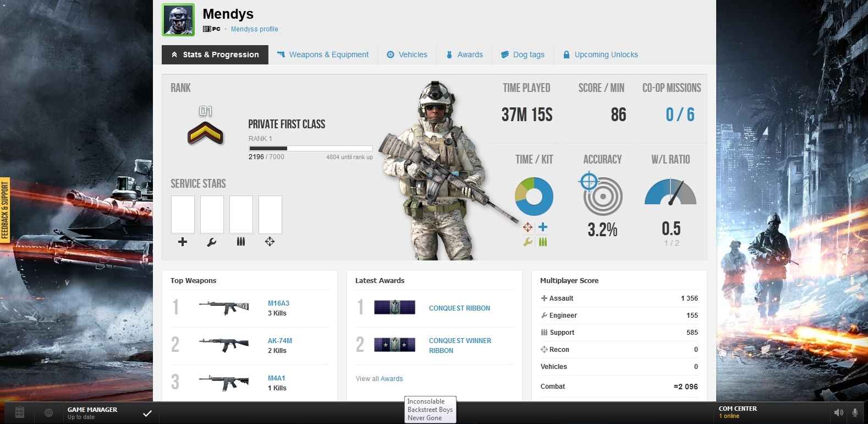Open Mendyss profile link
868x424 pixels.
(x=254, y=29)
